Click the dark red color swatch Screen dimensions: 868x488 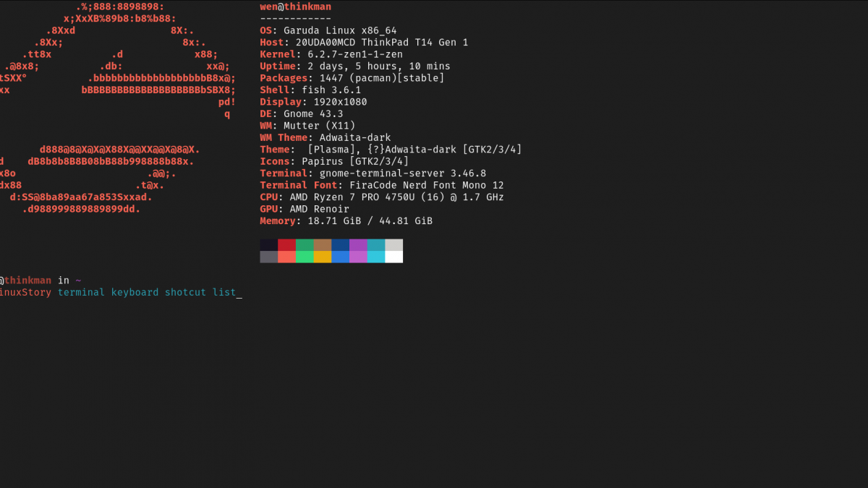tap(286, 245)
